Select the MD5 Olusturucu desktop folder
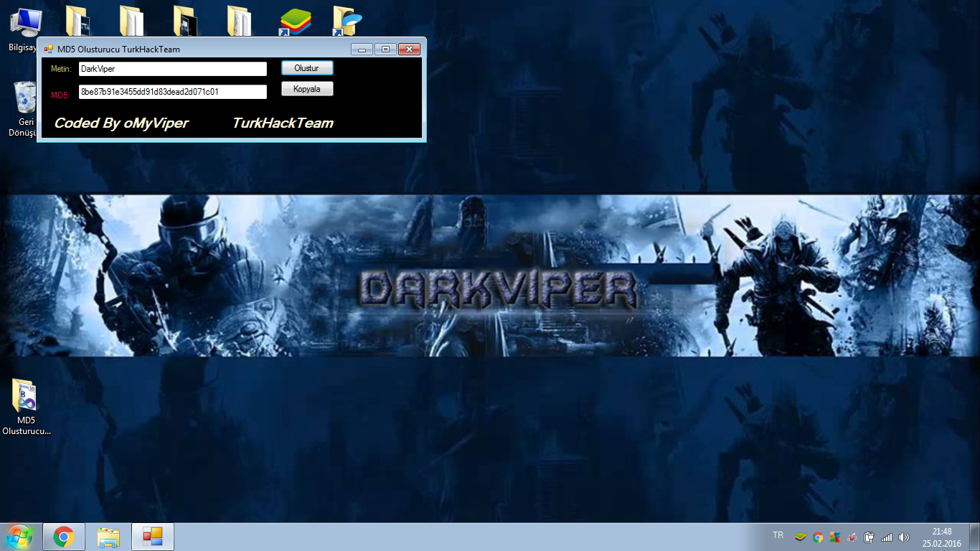 tap(27, 407)
